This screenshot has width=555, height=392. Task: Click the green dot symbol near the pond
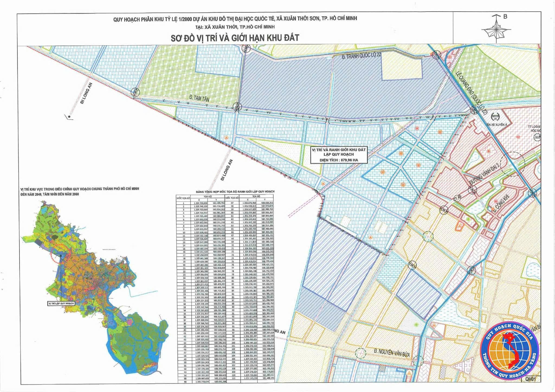coord(468,219)
